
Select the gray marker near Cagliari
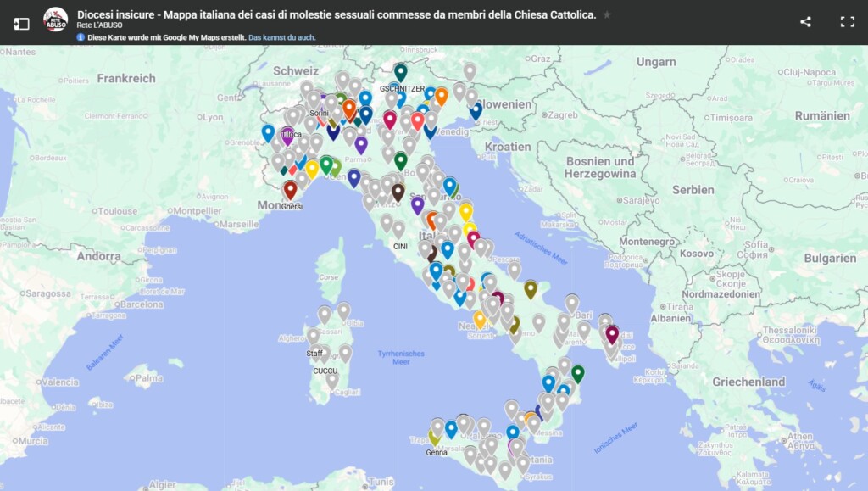coord(332,380)
